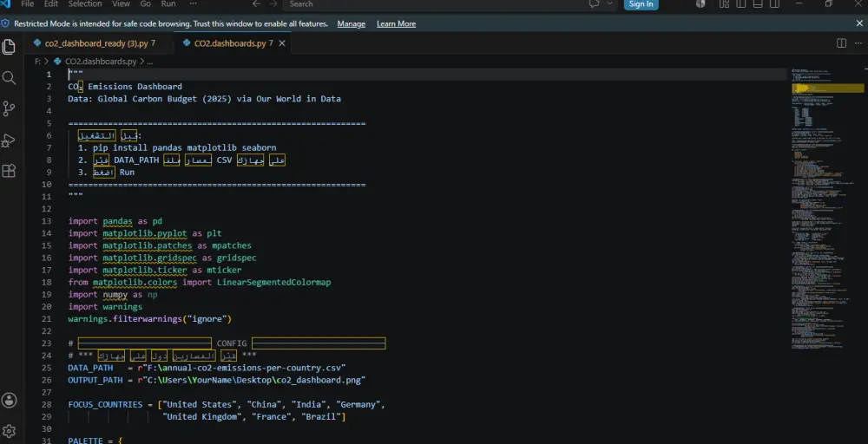This screenshot has width=868, height=444.
Task: Open the Accounts menu icon
Action: coord(9,401)
